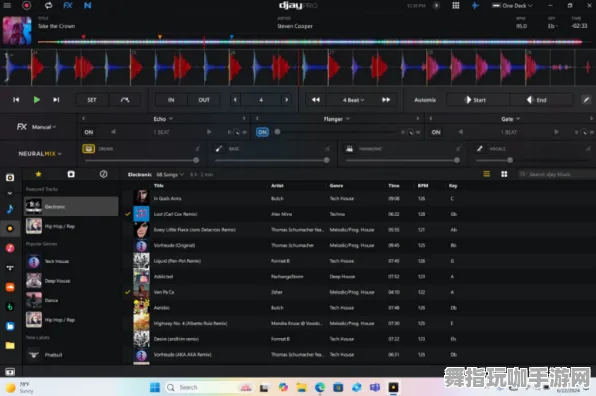The width and height of the screenshot is (596, 396).
Task: Select the SoundCloud source icon
Action: coord(10,287)
